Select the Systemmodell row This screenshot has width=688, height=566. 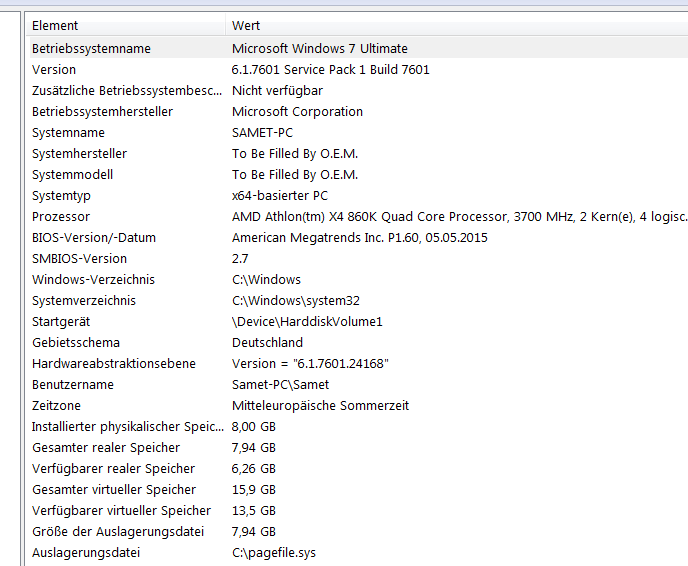tap(359, 175)
